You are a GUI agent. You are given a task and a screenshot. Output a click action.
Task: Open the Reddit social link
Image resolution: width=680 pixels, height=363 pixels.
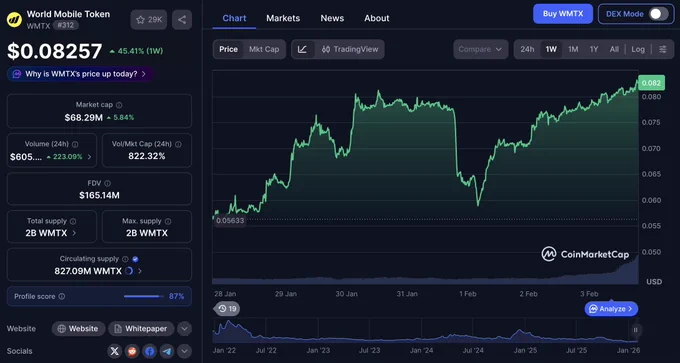[x=131, y=351]
